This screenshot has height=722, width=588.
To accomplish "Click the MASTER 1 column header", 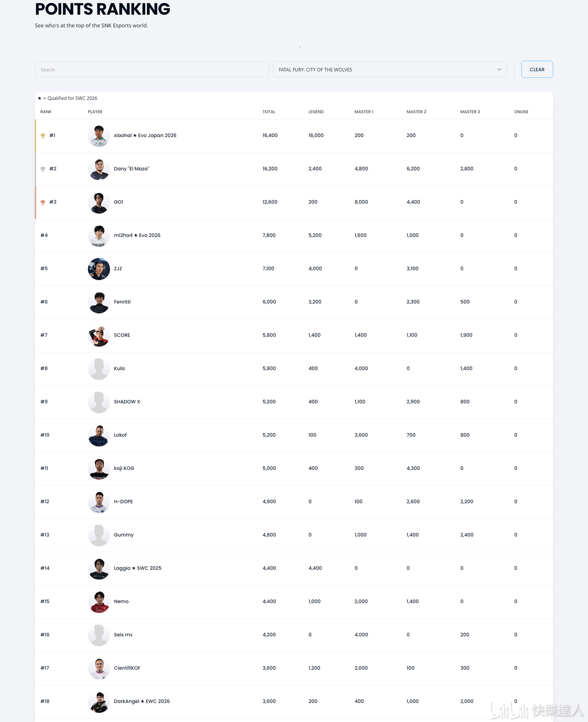I will coord(364,112).
